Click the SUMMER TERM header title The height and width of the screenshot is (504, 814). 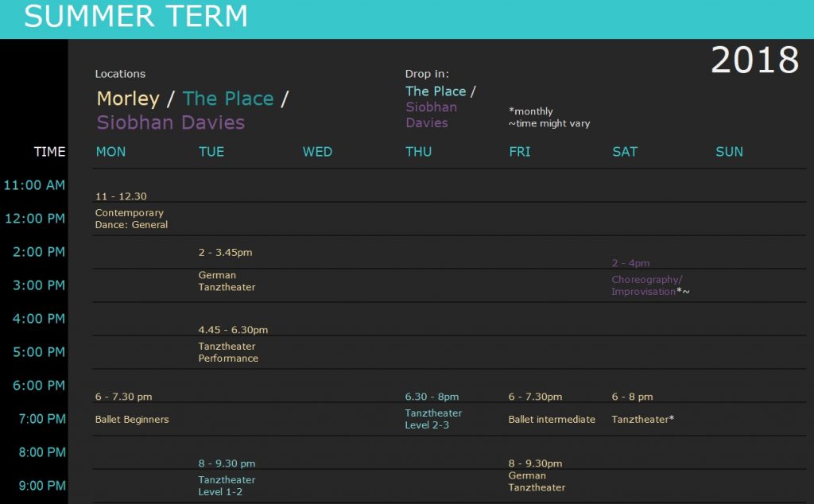point(136,16)
